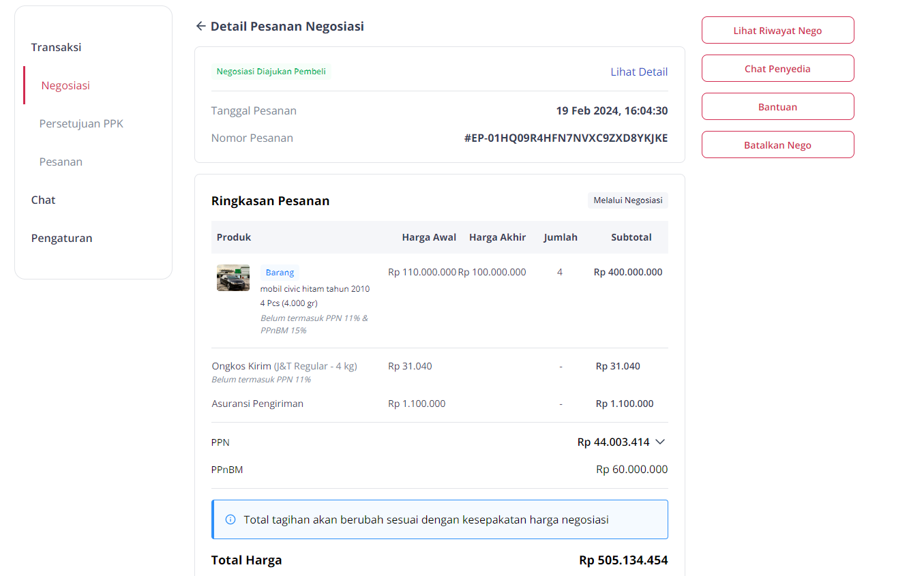The image size is (924, 576).
Task: Click the Transaksi section heading
Action: tap(57, 47)
